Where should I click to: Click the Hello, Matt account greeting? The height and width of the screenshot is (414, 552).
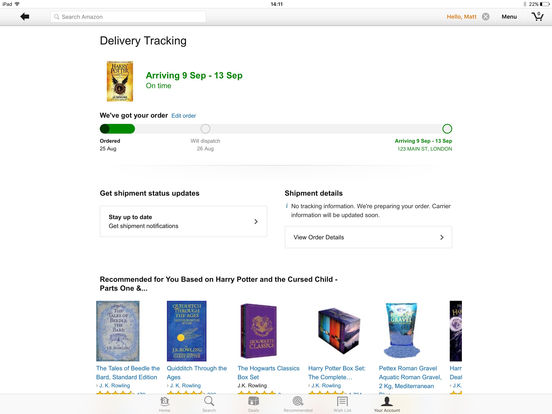point(461,17)
